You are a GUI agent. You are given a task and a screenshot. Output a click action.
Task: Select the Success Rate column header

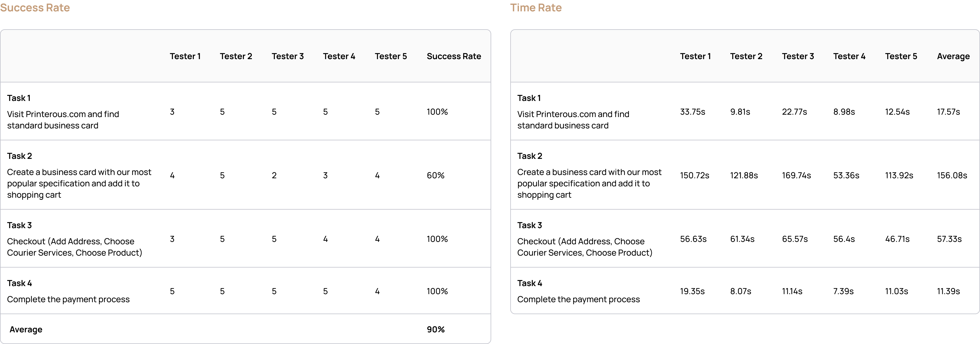pos(454,56)
